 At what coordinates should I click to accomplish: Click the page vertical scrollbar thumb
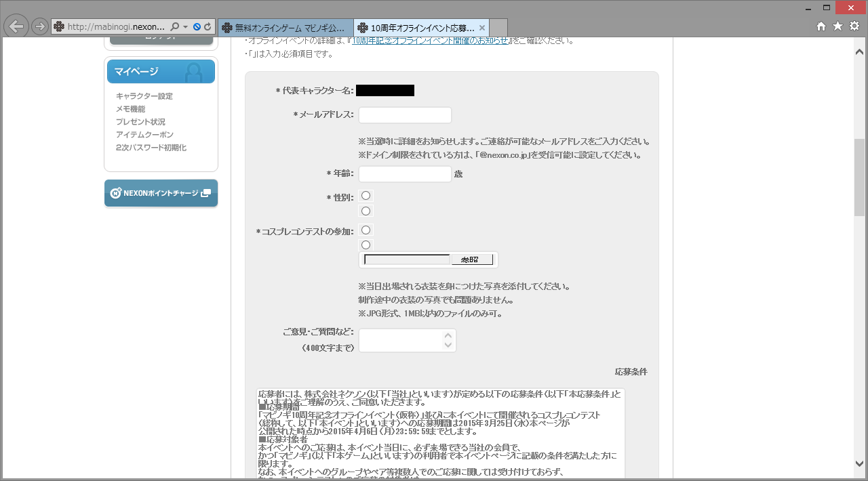coord(859,176)
